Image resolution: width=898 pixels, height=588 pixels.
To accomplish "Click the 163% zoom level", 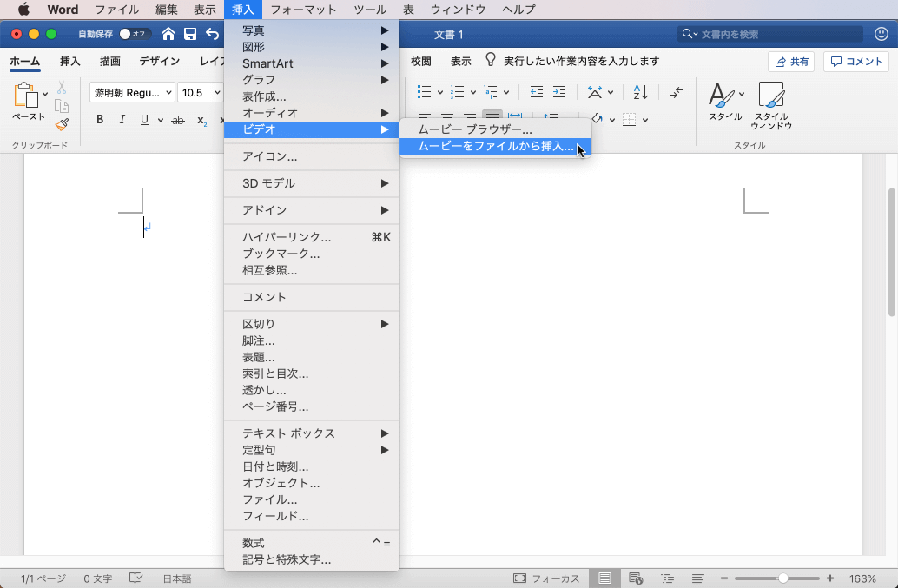I will [x=862, y=578].
